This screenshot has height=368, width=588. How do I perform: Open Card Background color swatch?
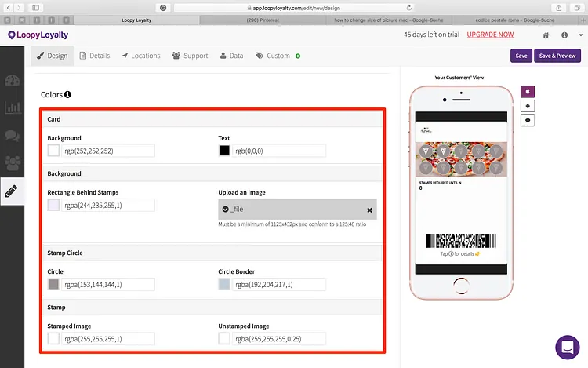pos(53,151)
